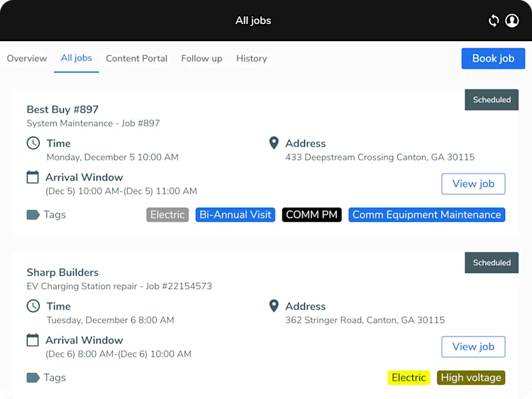Click the location pin for Sharp Builders
This screenshot has height=399, width=532.
click(274, 305)
